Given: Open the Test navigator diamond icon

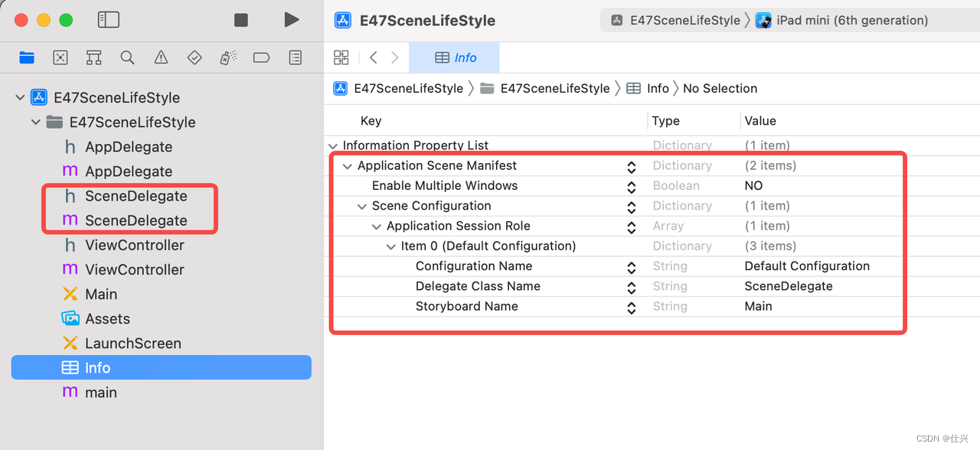Looking at the screenshot, I should tap(194, 57).
